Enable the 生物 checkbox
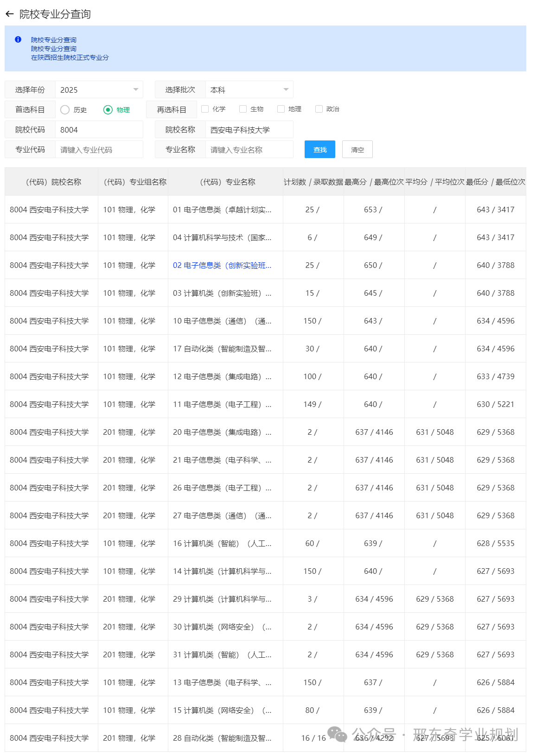 pyautogui.click(x=243, y=109)
